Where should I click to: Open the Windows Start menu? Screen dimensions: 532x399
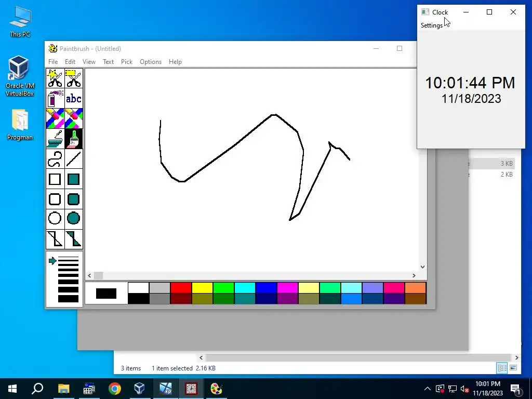(12, 389)
